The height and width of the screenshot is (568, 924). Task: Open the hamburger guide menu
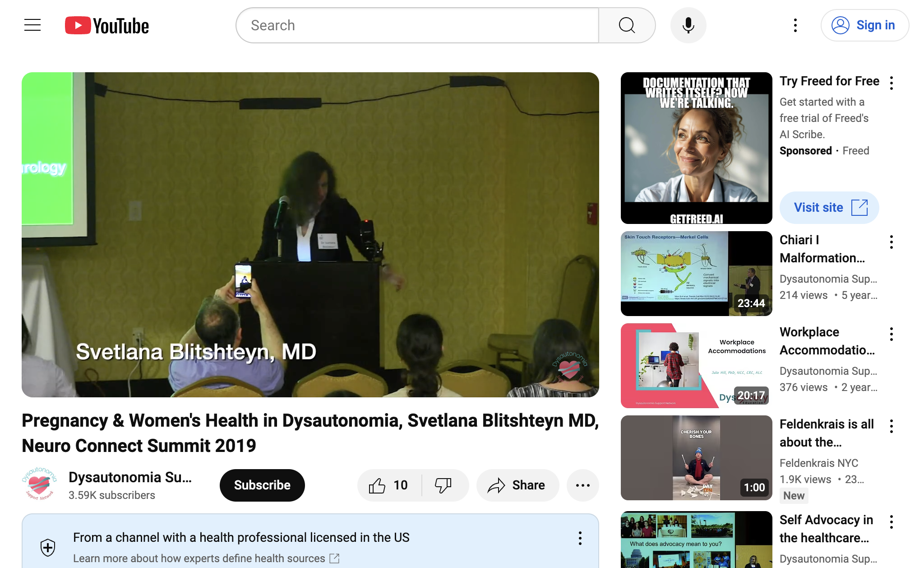click(32, 25)
